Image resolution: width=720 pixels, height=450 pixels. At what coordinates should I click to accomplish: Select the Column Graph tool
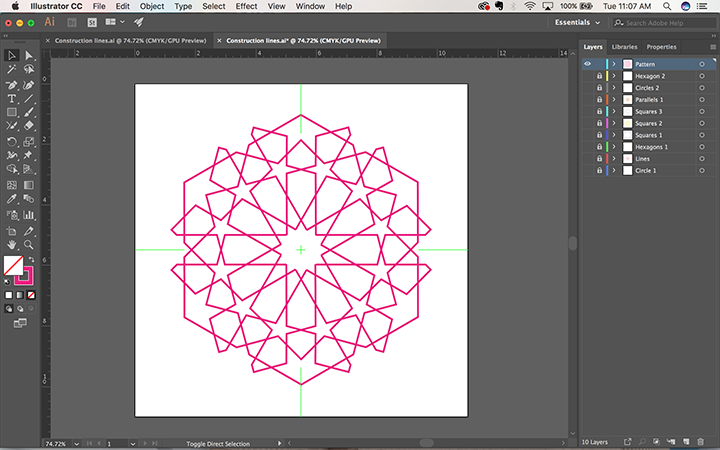click(28, 214)
